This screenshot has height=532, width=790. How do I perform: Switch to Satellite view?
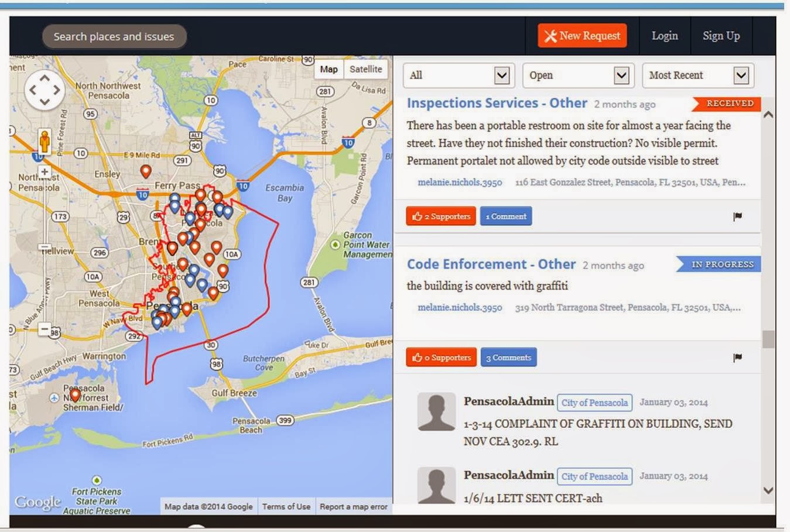(x=365, y=69)
